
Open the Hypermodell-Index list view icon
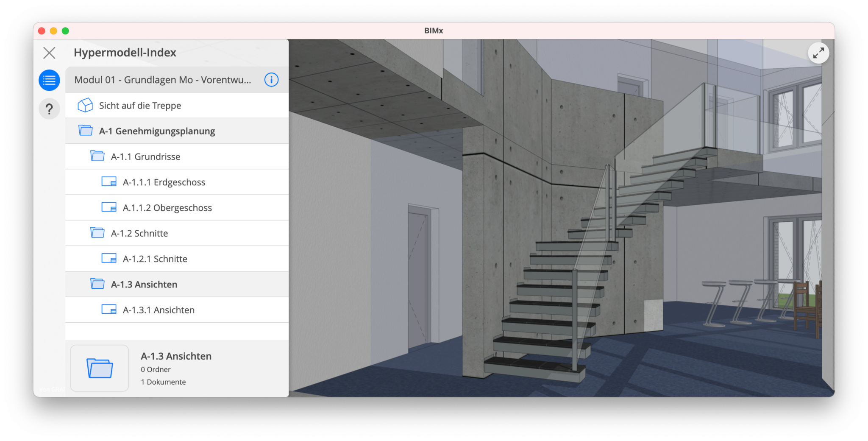tap(49, 80)
